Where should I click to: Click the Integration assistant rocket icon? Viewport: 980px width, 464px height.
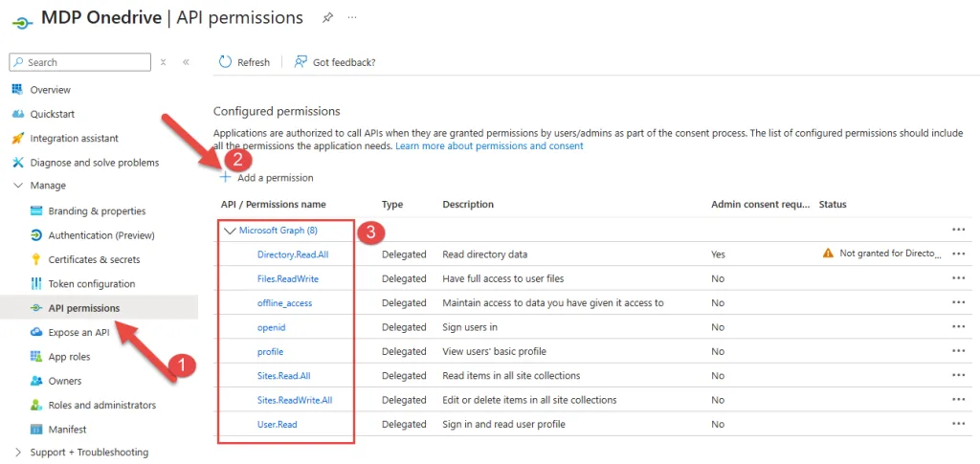pos(17,138)
